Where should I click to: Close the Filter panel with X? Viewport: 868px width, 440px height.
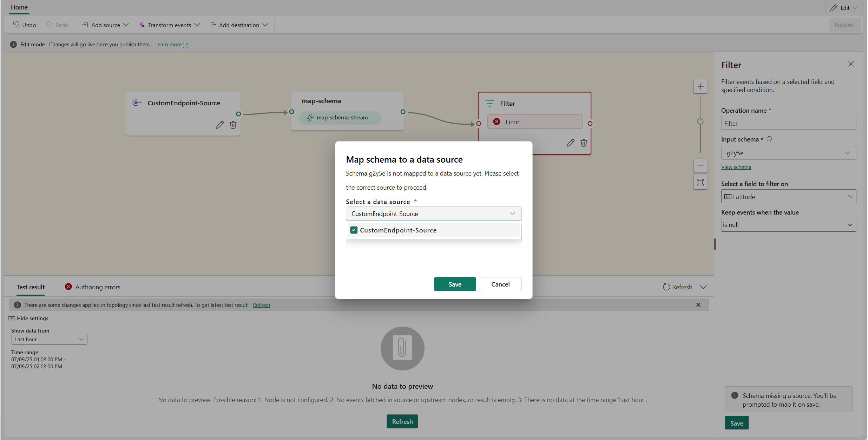click(851, 64)
